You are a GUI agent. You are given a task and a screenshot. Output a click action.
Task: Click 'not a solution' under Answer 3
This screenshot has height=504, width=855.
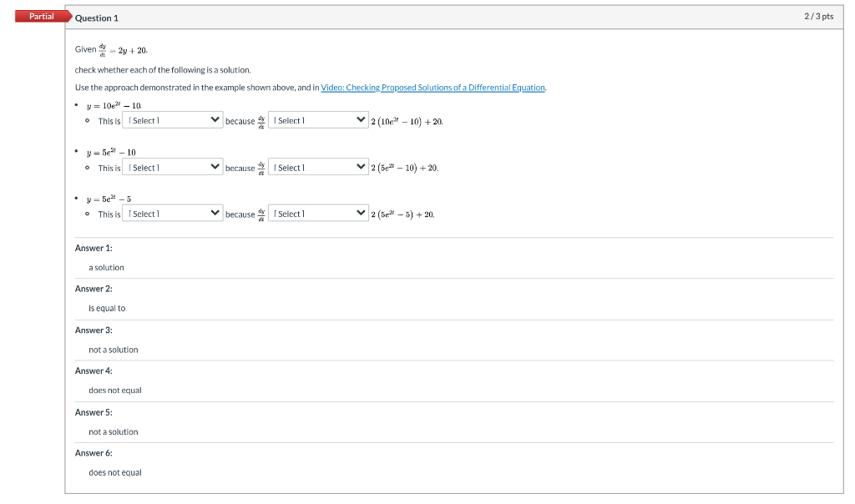[114, 350]
